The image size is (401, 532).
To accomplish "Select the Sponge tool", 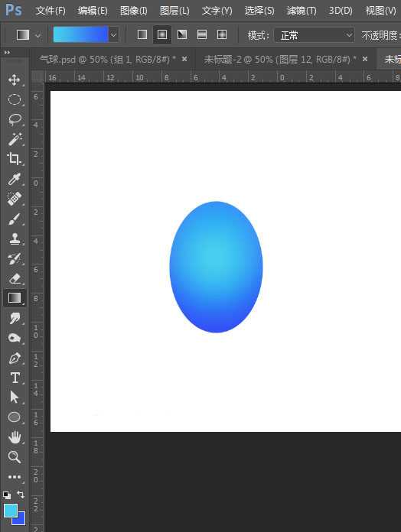I will click(15, 338).
